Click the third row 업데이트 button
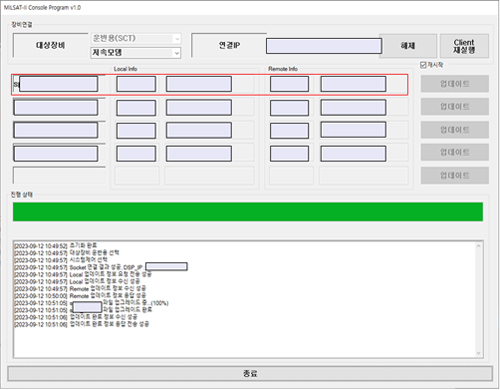500x390 pixels. (x=455, y=130)
